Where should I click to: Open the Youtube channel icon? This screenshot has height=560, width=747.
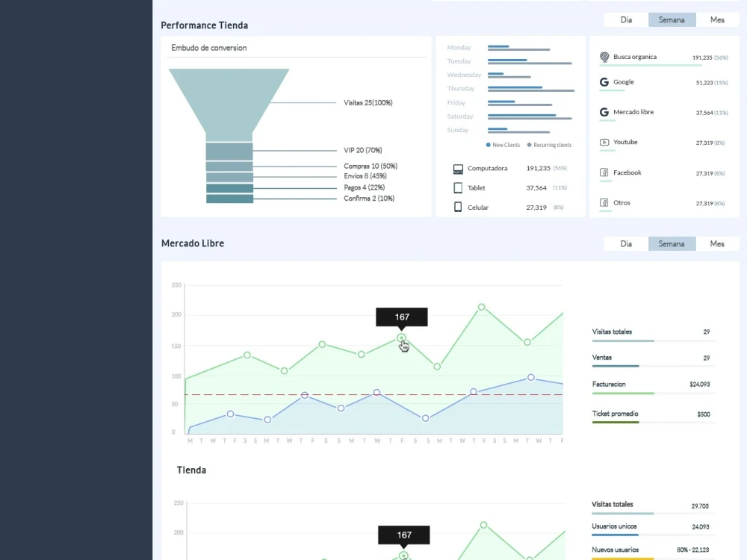tap(604, 143)
